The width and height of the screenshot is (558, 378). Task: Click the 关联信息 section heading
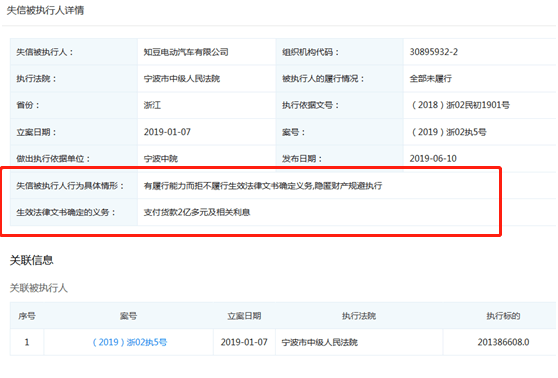(31, 260)
